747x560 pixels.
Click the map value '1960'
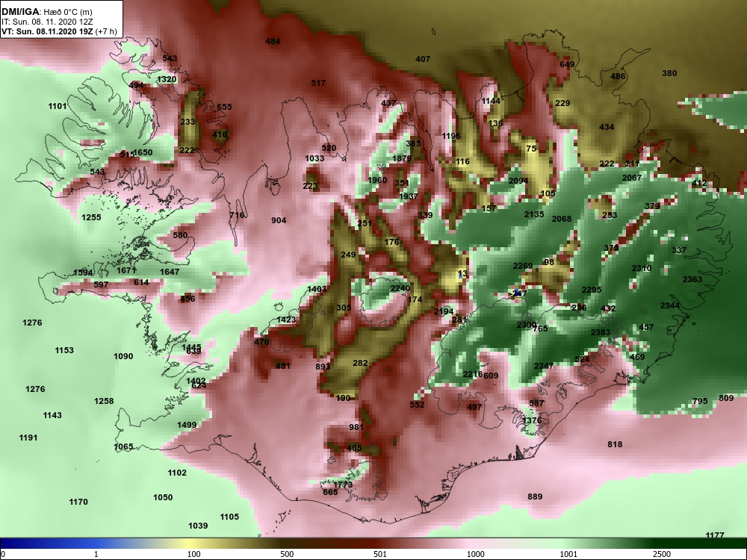pos(377,180)
